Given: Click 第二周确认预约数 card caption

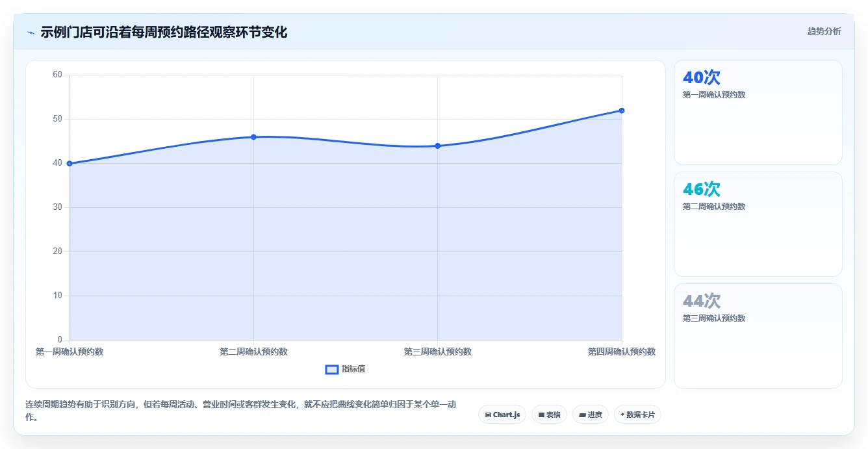Looking at the screenshot, I should click(x=714, y=207).
